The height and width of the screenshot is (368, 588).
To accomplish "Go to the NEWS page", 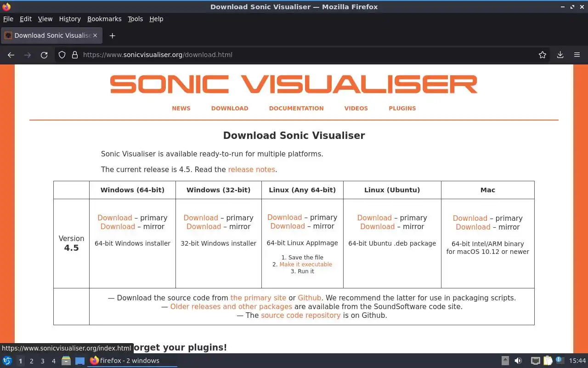I will click(181, 109).
